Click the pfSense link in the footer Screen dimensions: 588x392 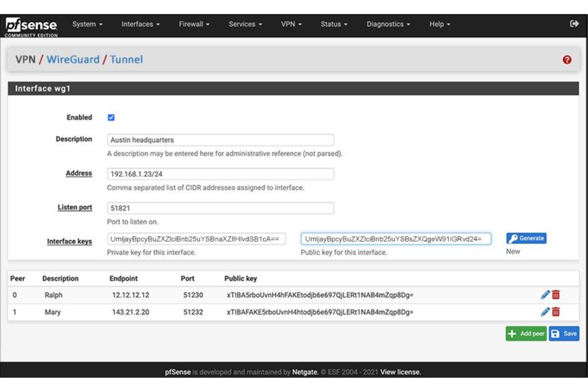178,372
